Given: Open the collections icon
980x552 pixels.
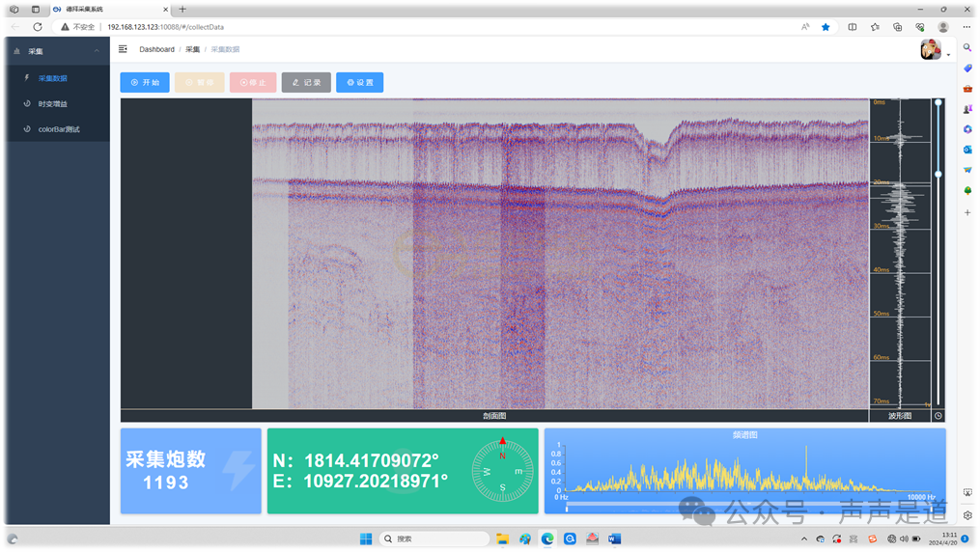Looking at the screenshot, I should (x=898, y=27).
